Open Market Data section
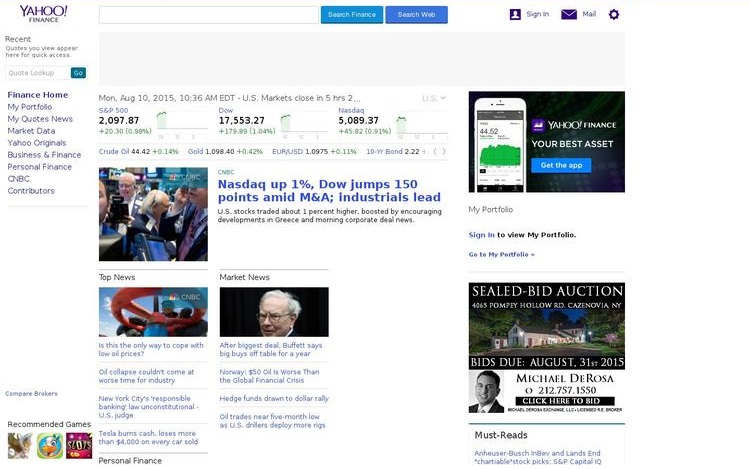 pos(31,131)
